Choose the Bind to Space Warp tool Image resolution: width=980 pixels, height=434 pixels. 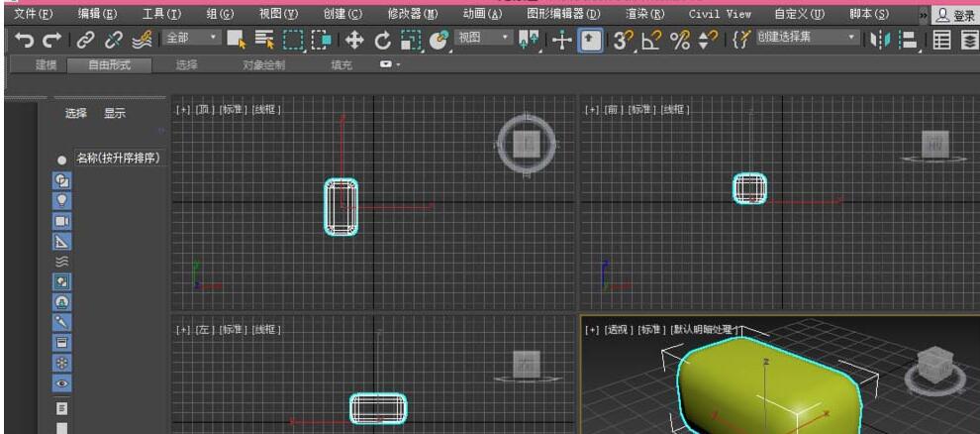[x=142, y=41]
